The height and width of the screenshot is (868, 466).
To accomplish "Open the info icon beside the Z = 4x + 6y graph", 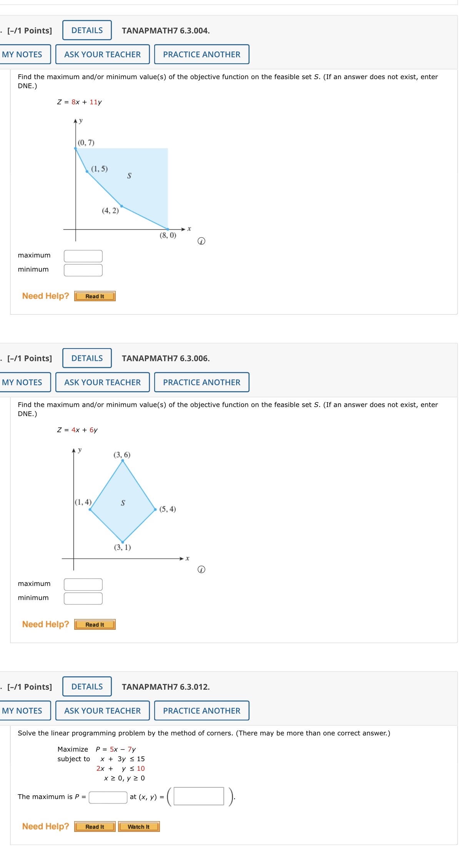I will point(201,569).
